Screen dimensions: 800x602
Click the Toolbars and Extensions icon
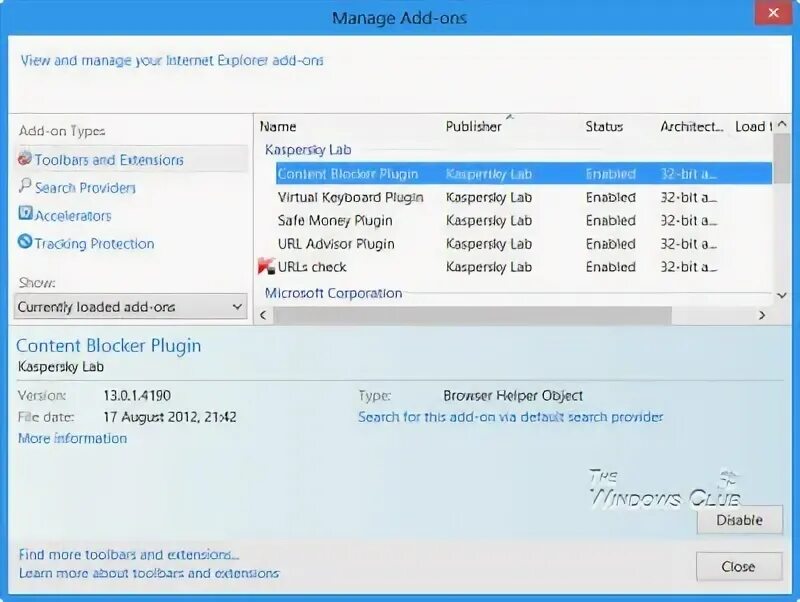click(24, 159)
